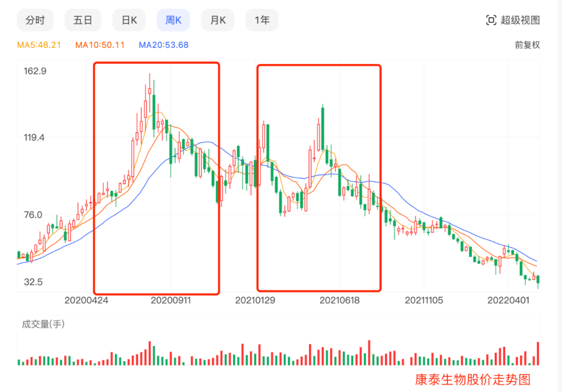Image resolution: width=562 pixels, height=392 pixels.
Task: Click the MA20:53.68 indicator label
Action: coord(163,45)
